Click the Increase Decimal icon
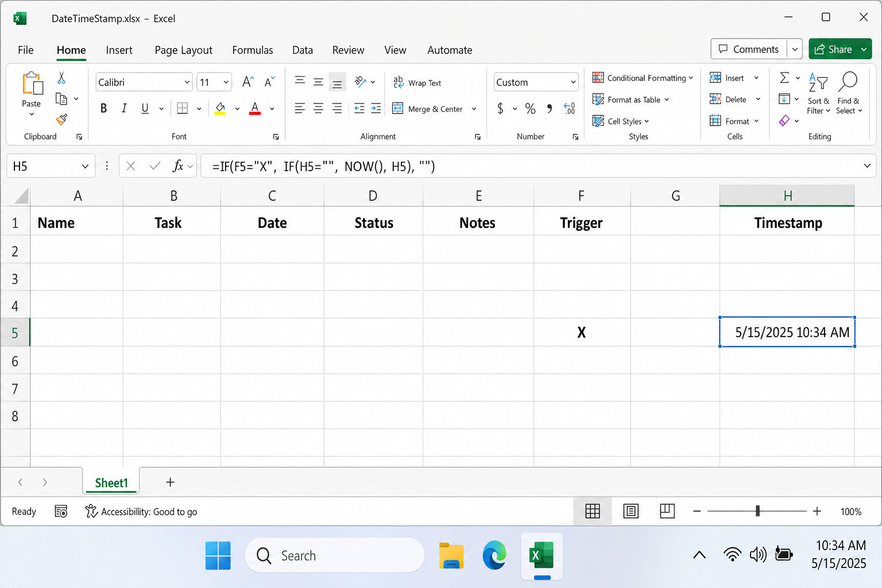 (569, 109)
